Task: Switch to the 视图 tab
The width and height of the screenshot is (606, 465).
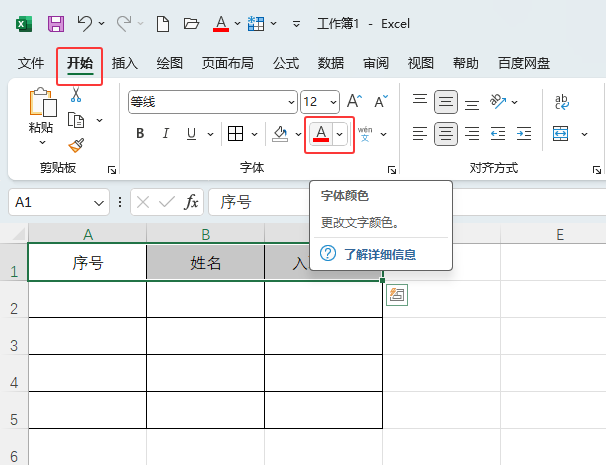Action: (x=420, y=63)
